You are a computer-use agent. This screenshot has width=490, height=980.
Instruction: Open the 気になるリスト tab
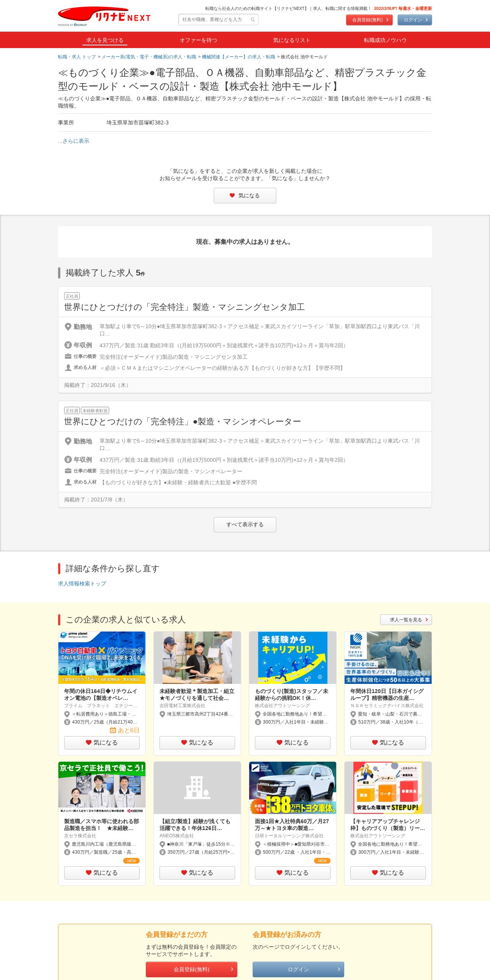[x=292, y=40]
